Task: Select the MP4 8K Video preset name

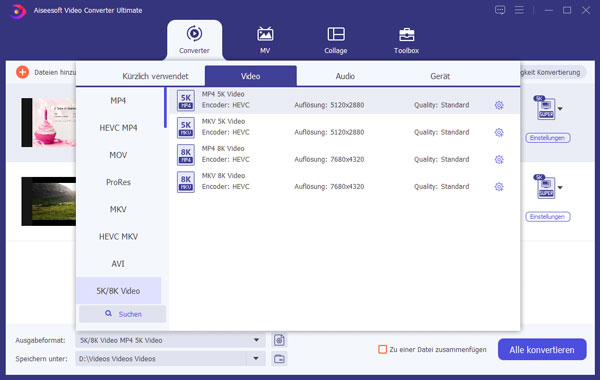Action: point(223,148)
